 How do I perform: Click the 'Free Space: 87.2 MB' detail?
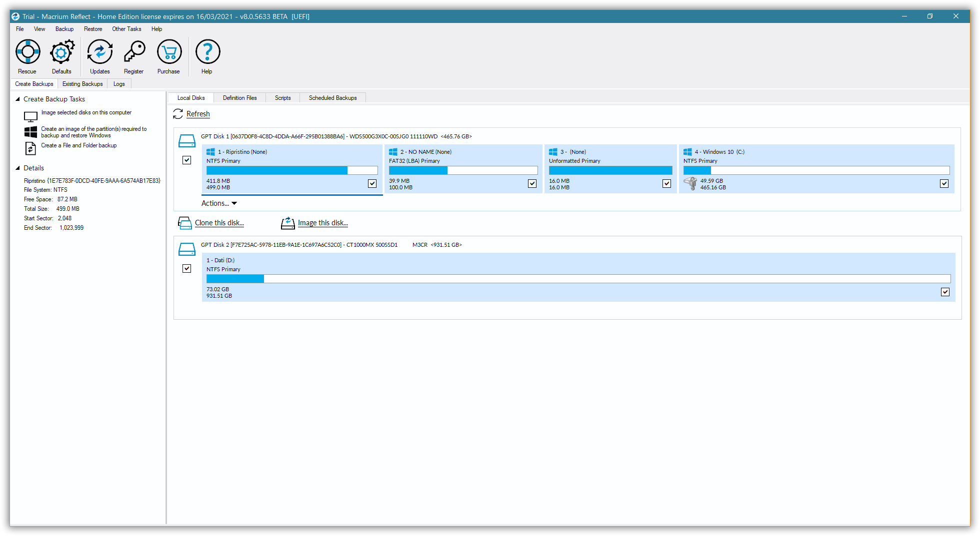click(50, 199)
